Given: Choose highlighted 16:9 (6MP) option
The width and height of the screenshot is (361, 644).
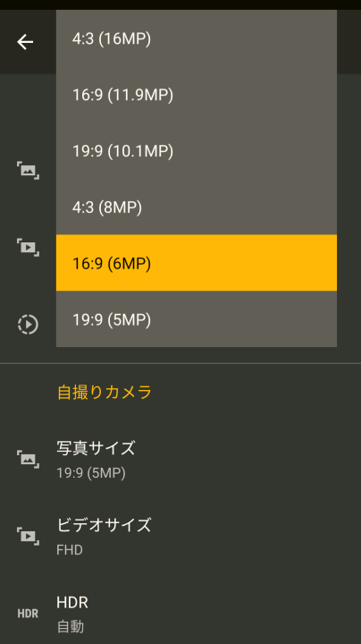Looking at the screenshot, I should (x=197, y=263).
